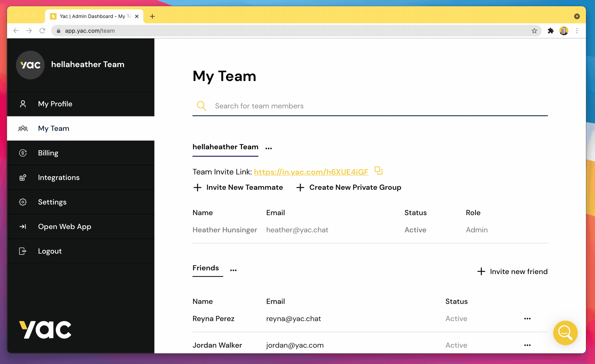The width and height of the screenshot is (595, 364).
Task: Open hellaheather Team options ellipsis
Action: (x=268, y=148)
